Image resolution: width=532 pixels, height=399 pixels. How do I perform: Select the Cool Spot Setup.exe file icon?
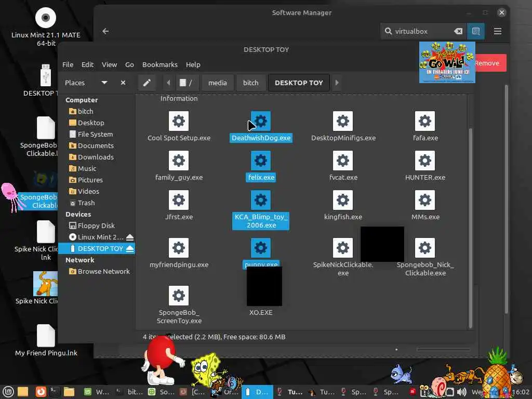pyautogui.click(x=179, y=121)
